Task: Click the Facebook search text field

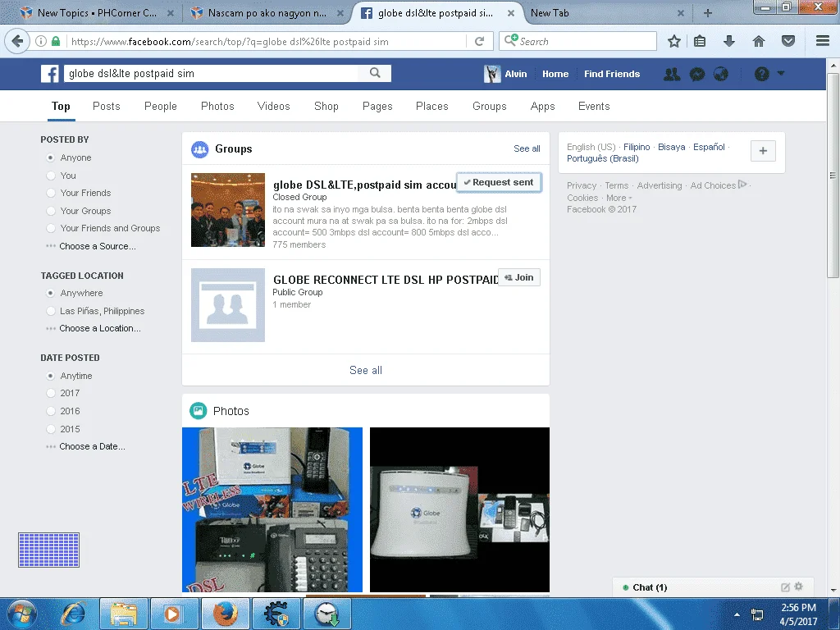Action: tap(212, 73)
